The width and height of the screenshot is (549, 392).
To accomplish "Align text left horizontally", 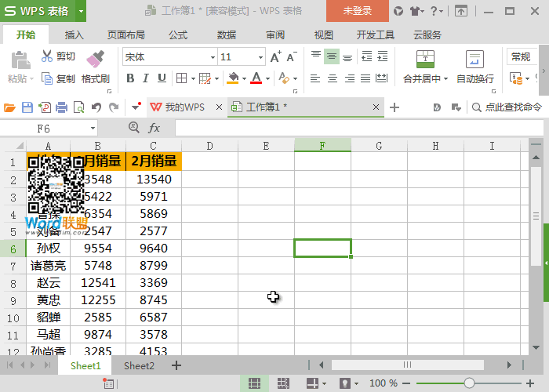I will 315,78.
